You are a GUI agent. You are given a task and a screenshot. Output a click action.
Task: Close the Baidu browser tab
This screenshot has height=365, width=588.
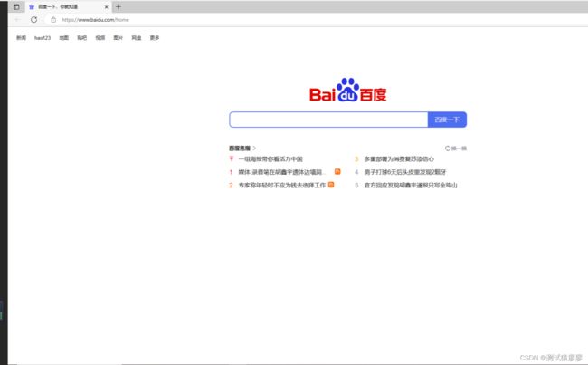106,6
